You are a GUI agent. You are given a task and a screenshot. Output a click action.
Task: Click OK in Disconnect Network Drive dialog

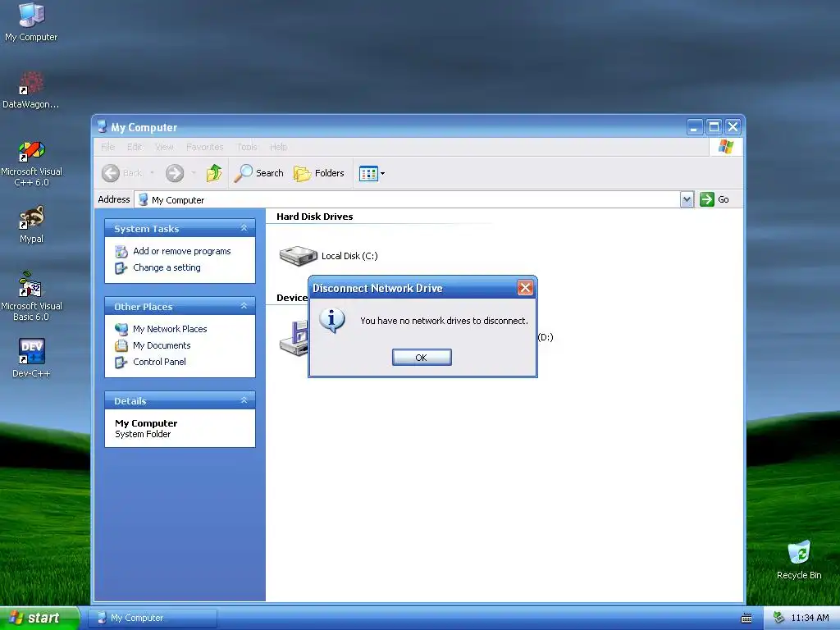point(422,358)
